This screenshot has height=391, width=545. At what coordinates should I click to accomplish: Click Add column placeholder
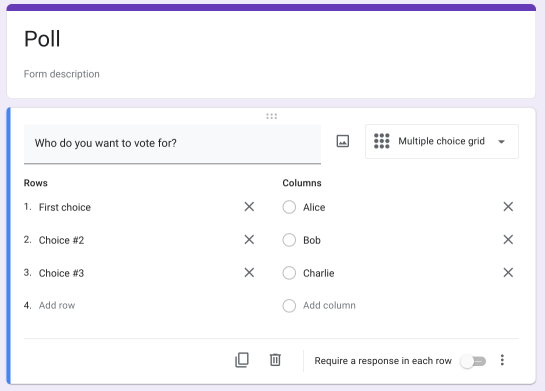(x=329, y=306)
